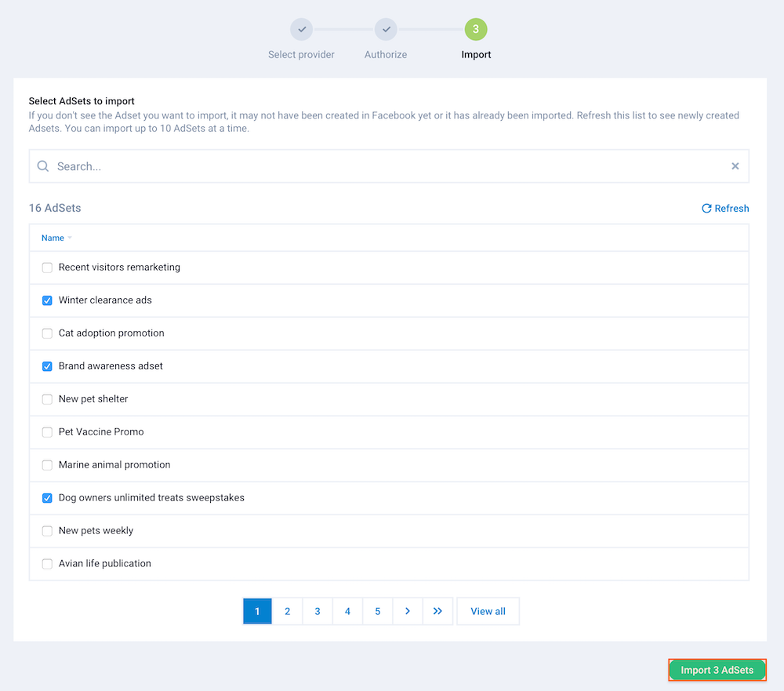Screen dimensions: 784x691
Task: Check New pet shelter checkbox
Action: (47, 399)
